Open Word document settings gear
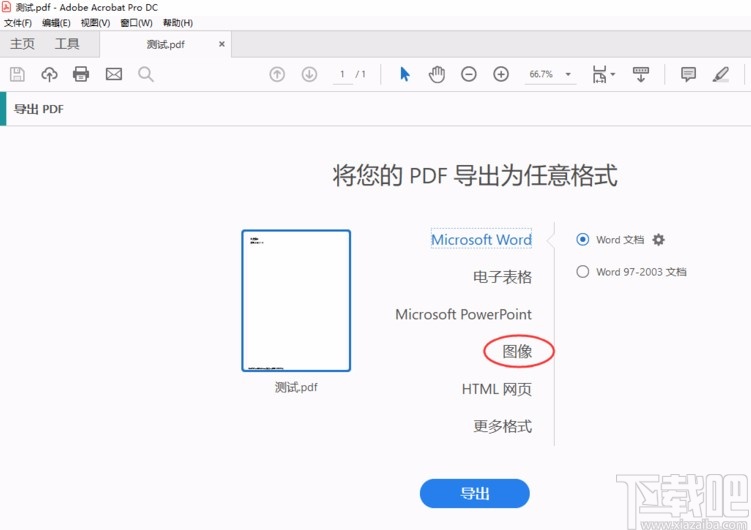 [x=659, y=239]
